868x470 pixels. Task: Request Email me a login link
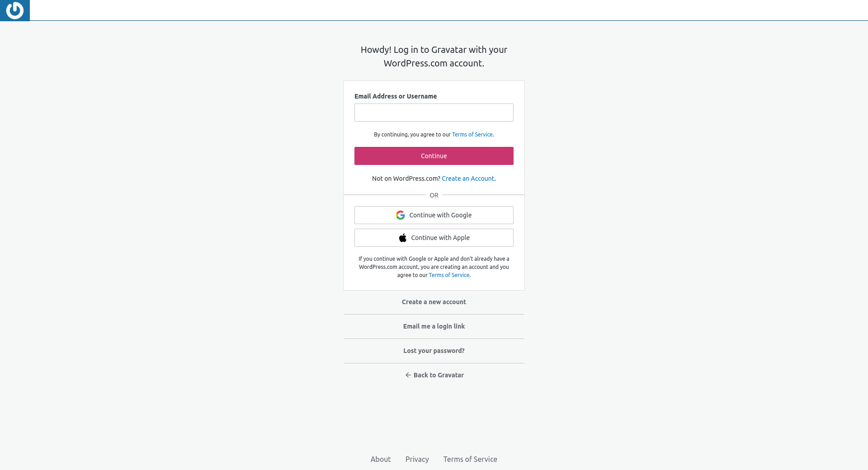[x=434, y=326]
